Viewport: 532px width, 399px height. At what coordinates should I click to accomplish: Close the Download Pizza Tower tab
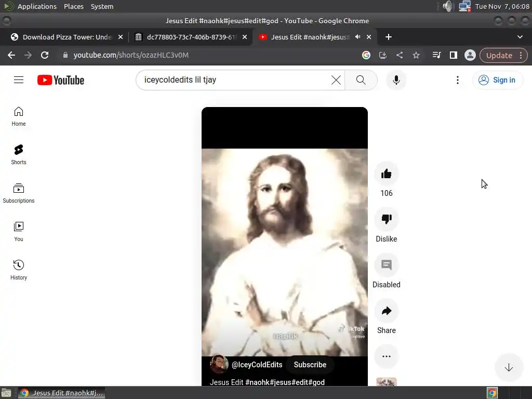(x=121, y=37)
